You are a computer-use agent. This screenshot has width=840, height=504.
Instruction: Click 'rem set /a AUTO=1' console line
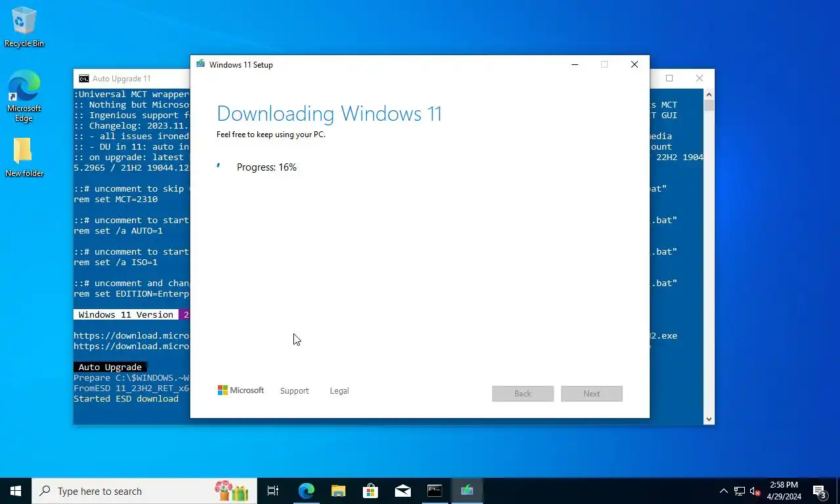coord(118,231)
